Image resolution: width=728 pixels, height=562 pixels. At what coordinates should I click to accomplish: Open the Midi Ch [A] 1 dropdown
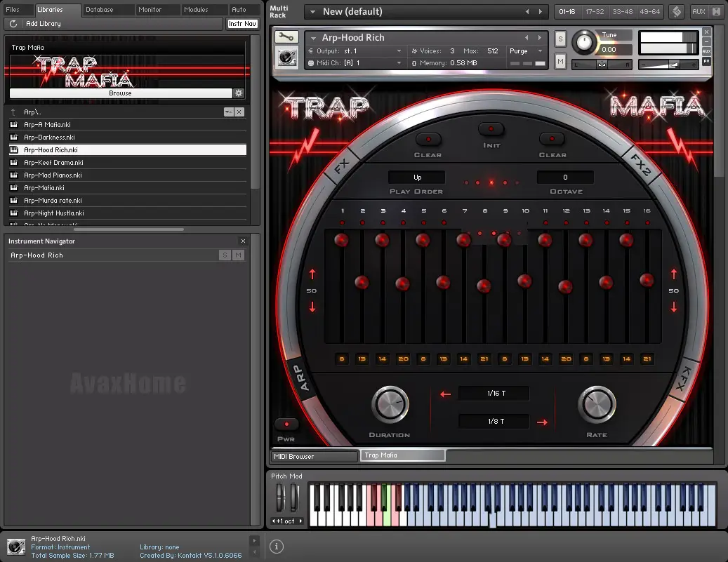pyautogui.click(x=399, y=63)
